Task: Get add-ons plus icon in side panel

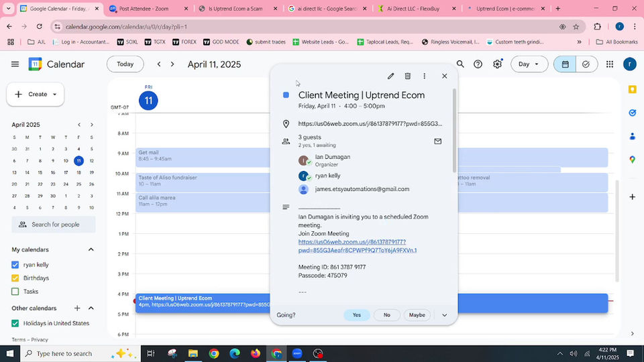Action: [633, 197]
